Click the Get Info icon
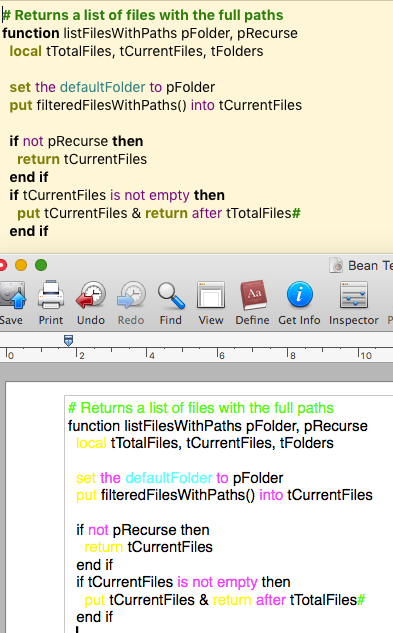The height and width of the screenshot is (633, 393). [299, 295]
